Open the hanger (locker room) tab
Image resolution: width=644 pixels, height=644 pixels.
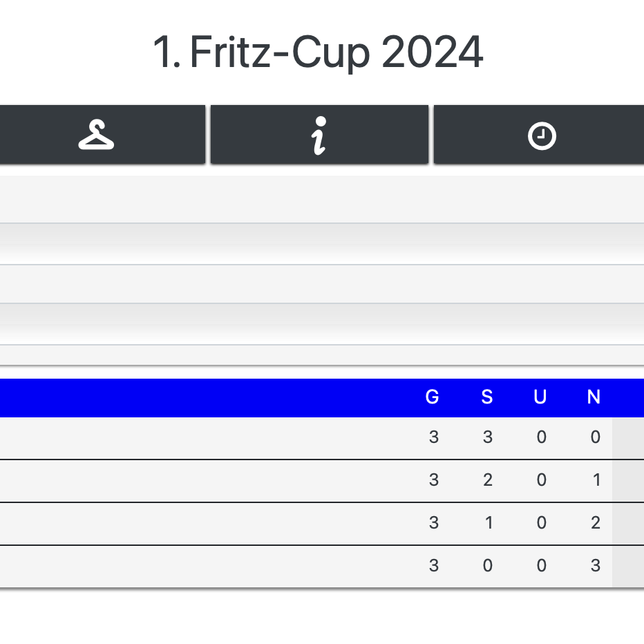[x=97, y=135]
